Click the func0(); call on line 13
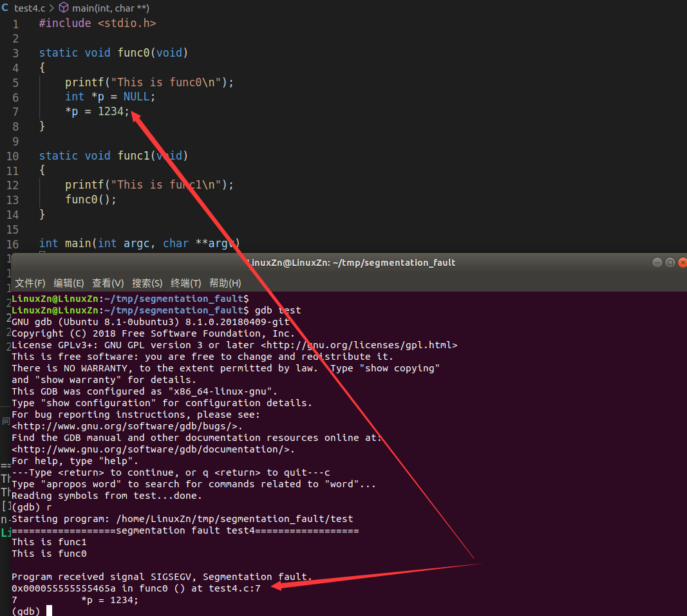687x616 pixels. point(91,200)
